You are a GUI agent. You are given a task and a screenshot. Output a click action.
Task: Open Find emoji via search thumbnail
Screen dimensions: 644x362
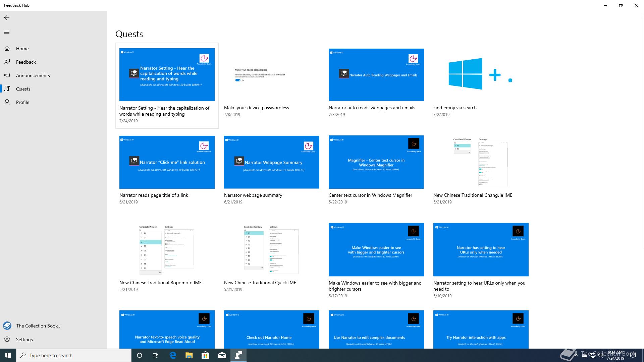tap(481, 75)
